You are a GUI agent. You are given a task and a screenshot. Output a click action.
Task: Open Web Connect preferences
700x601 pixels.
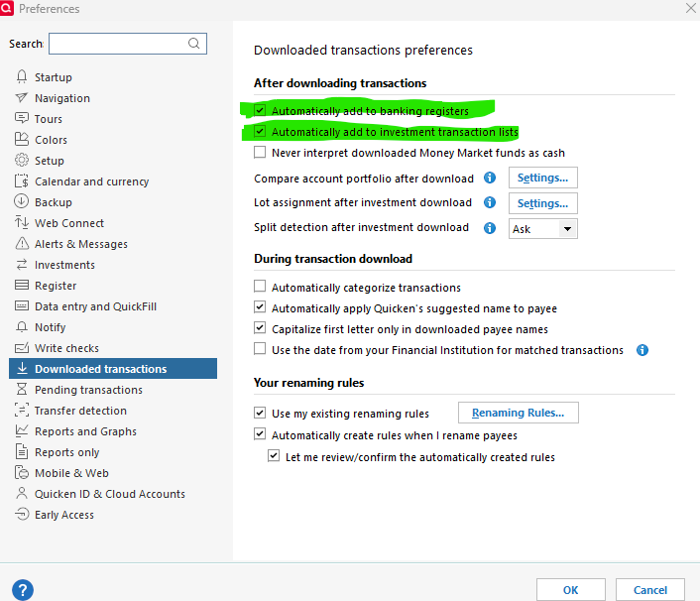click(69, 223)
